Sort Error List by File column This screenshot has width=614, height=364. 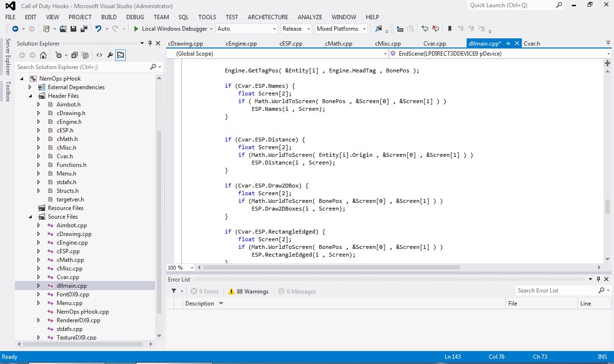tap(542, 304)
